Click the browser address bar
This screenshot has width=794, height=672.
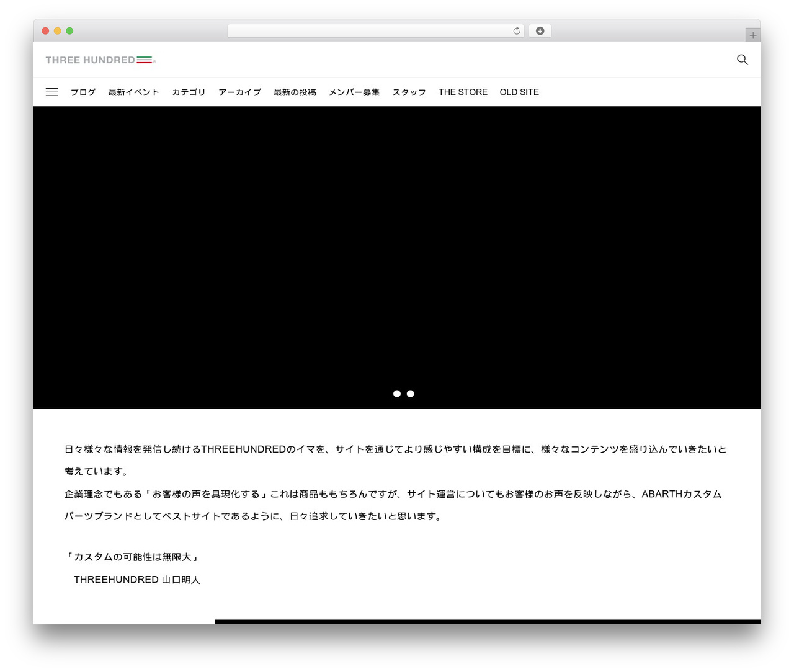pyautogui.click(x=376, y=31)
